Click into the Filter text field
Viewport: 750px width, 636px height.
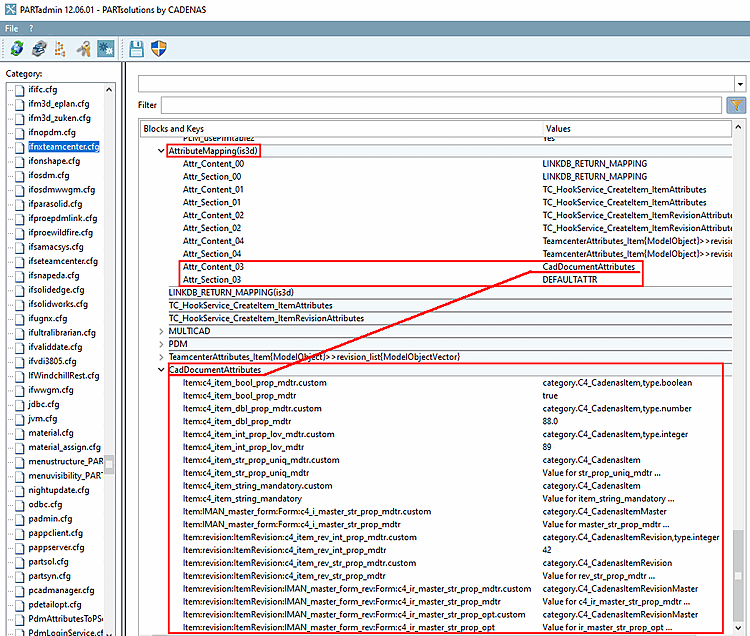click(441, 105)
